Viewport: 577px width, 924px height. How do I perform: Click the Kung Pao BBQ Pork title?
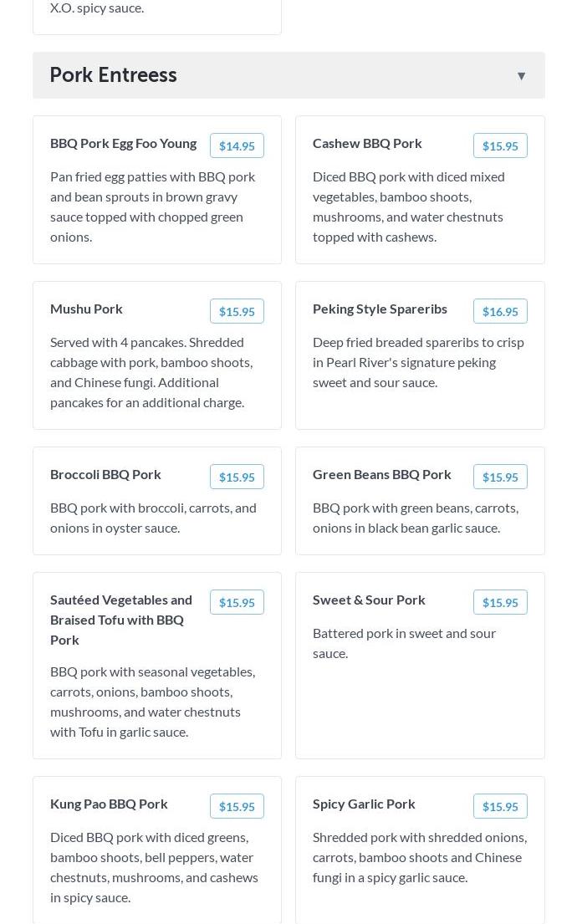coord(109,804)
